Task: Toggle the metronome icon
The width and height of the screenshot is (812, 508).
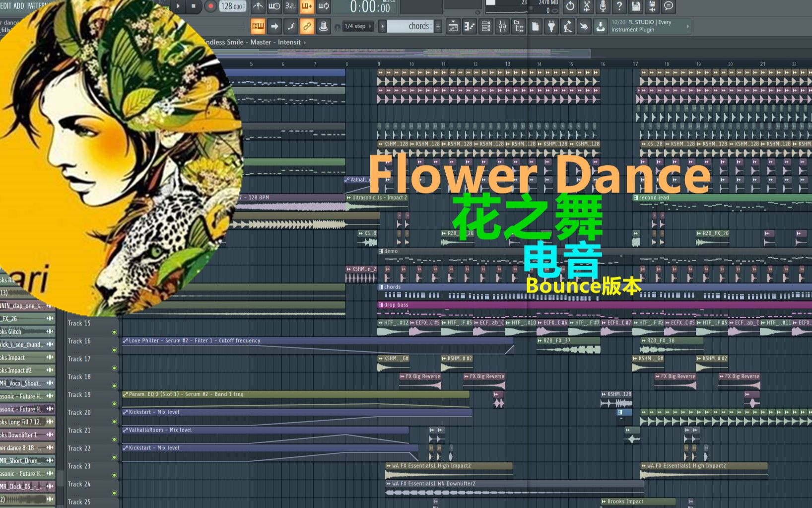Action: [258, 6]
